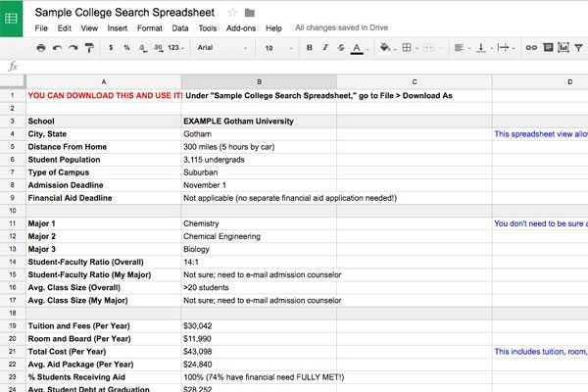Click the Print icon in toolbar
Image resolution: width=588 pixels, height=392 pixels.
[x=39, y=47]
